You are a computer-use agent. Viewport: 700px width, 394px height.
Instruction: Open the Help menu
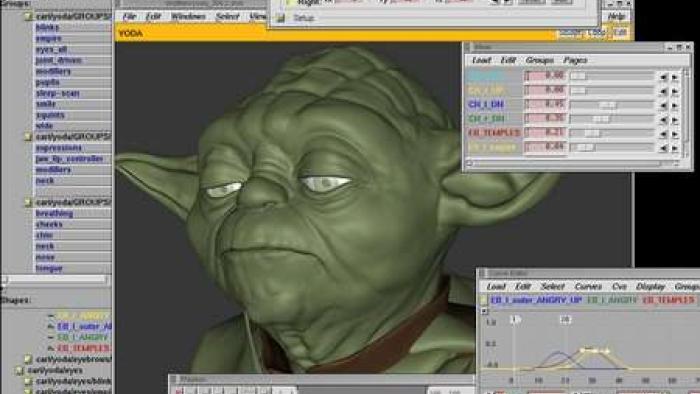(616, 17)
